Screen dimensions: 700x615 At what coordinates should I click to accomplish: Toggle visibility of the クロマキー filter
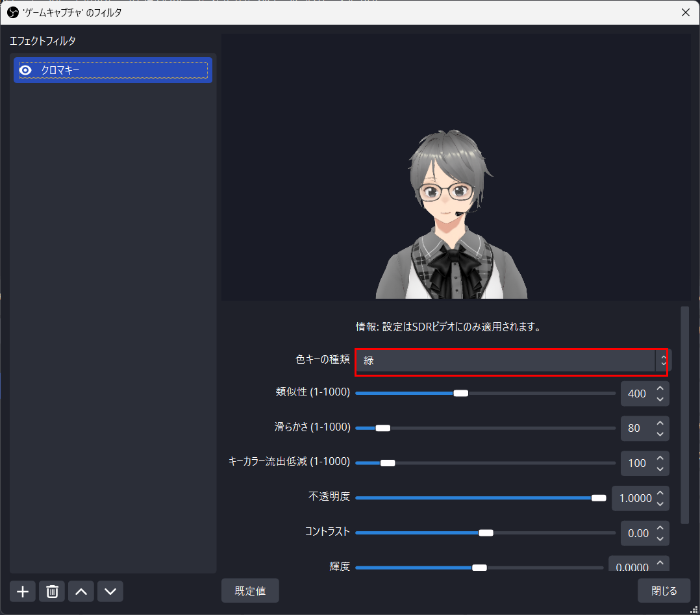coord(25,70)
